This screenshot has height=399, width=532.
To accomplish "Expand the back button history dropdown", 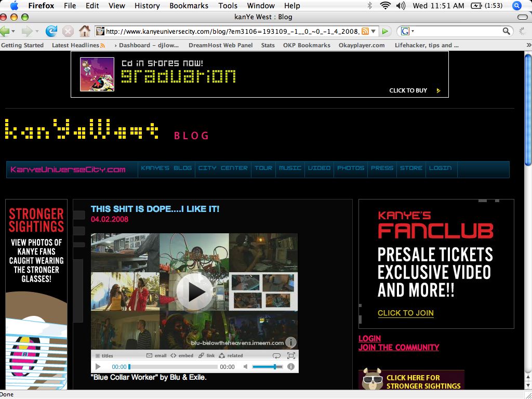I will tap(13, 31).
